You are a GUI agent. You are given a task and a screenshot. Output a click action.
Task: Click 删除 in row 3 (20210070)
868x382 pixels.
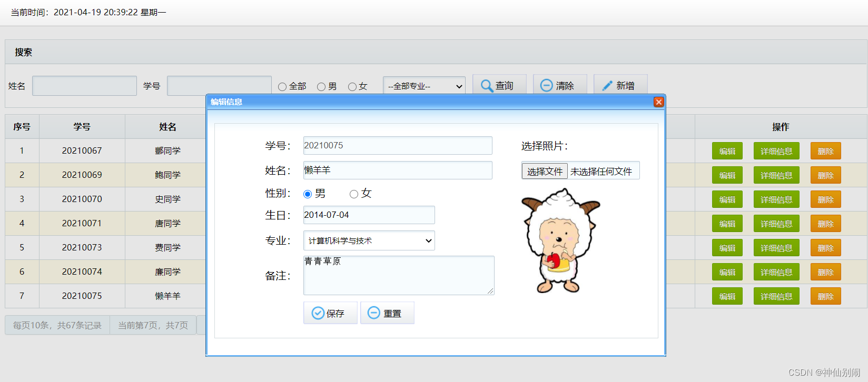point(826,199)
